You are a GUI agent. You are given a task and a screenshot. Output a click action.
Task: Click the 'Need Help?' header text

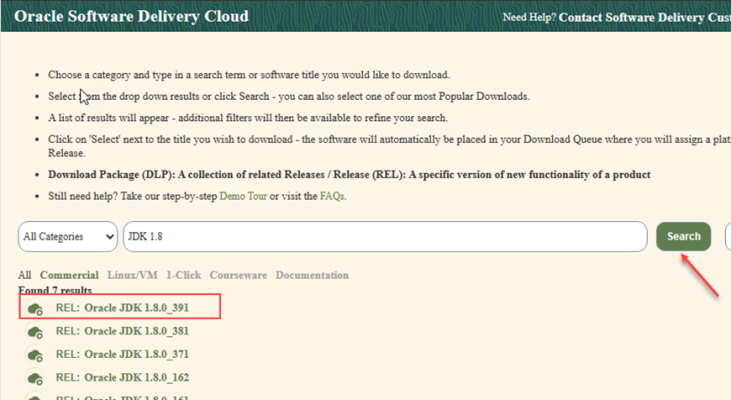pos(529,17)
